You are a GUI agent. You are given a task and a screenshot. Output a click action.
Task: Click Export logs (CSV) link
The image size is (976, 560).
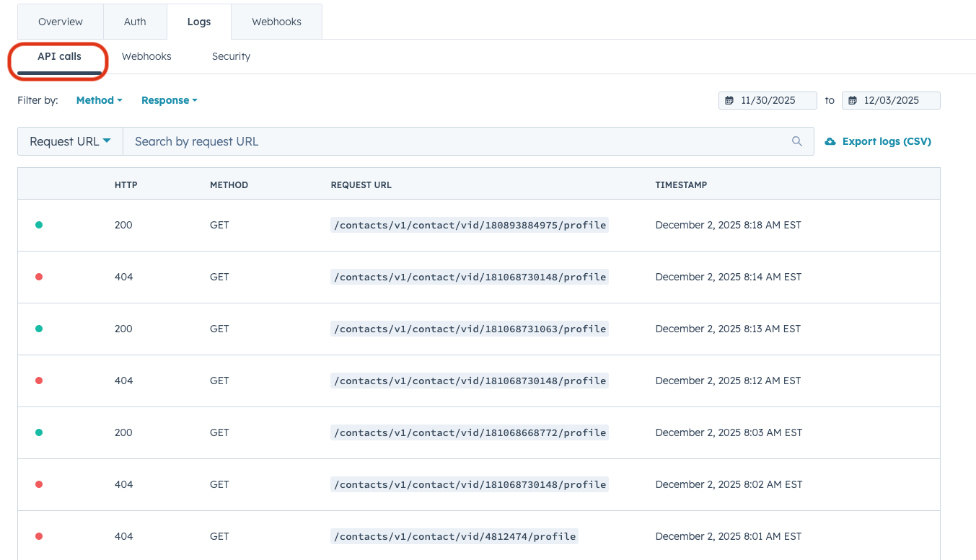886,141
